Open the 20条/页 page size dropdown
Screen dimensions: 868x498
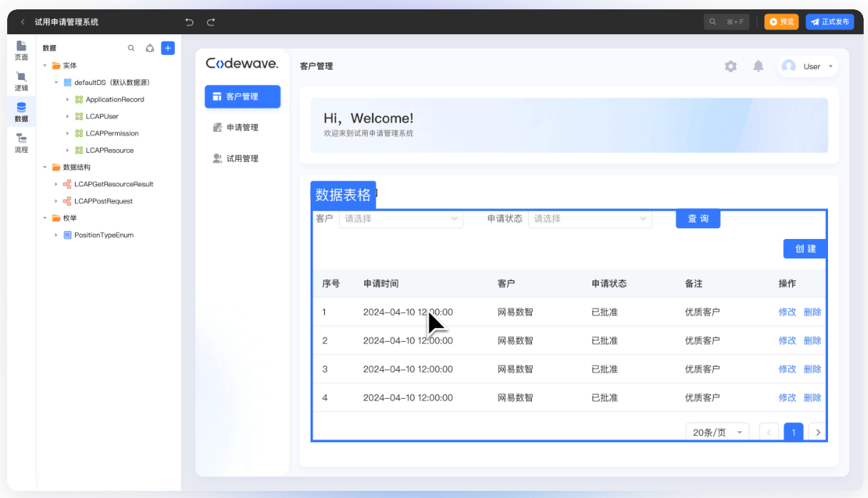pyautogui.click(x=717, y=432)
